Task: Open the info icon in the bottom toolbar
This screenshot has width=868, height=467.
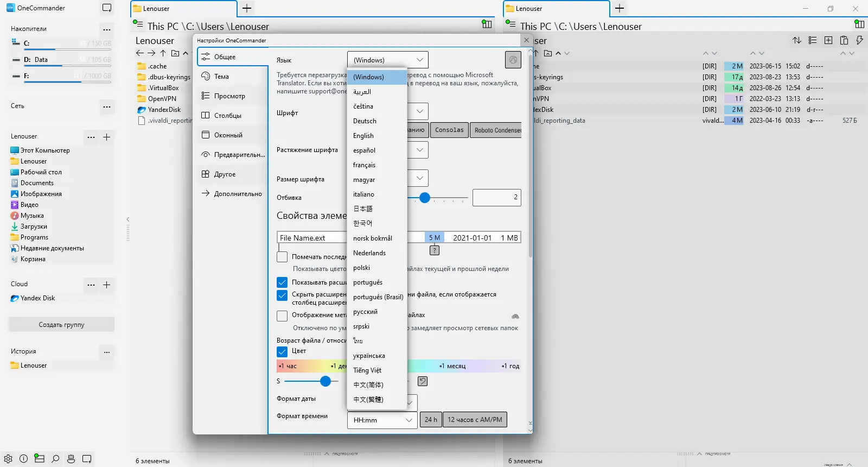Action: pos(24,459)
